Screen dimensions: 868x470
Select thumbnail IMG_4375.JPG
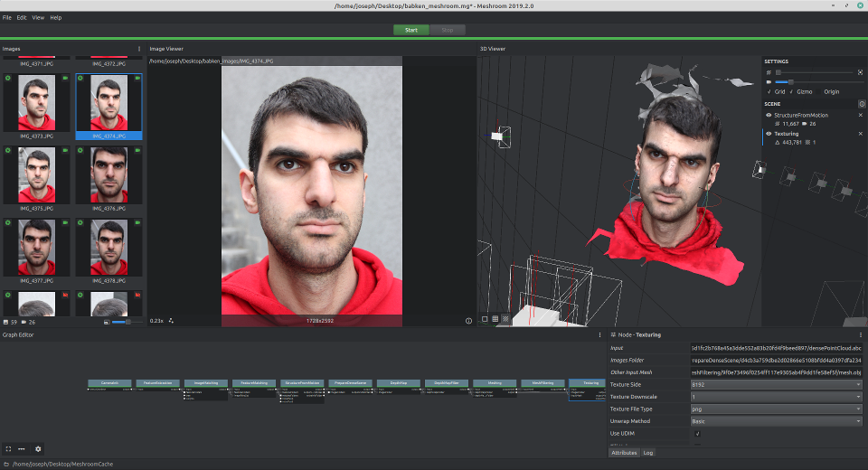(x=36, y=179)
